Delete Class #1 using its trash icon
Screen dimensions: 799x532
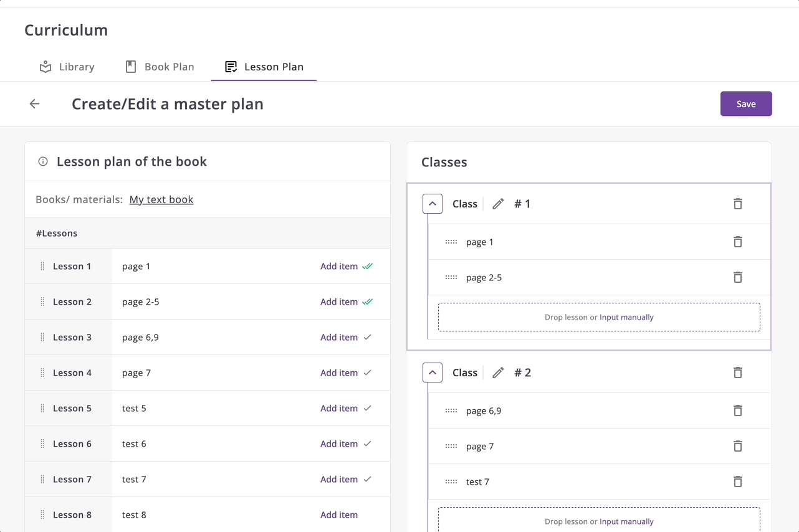[737, 204]
